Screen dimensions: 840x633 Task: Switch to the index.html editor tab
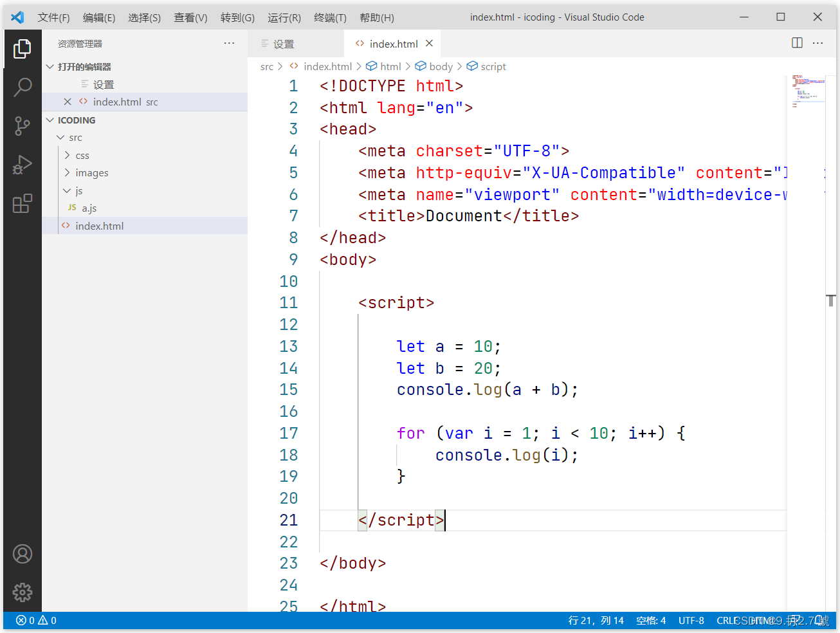coord(392,44)
